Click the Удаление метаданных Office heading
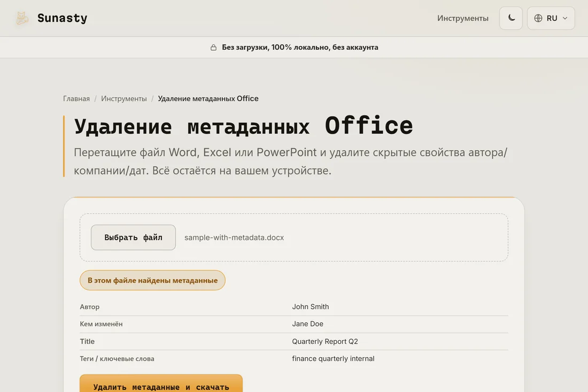This screenshot has width=588, height=392. (243, 126)
